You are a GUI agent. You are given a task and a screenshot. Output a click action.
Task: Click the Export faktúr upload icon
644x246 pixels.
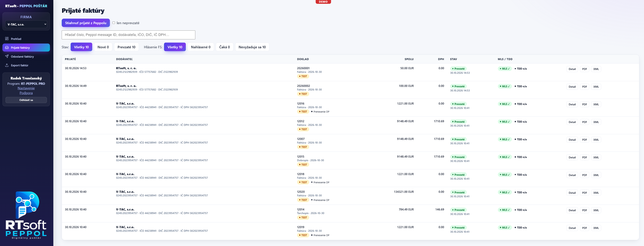point(7,65)
